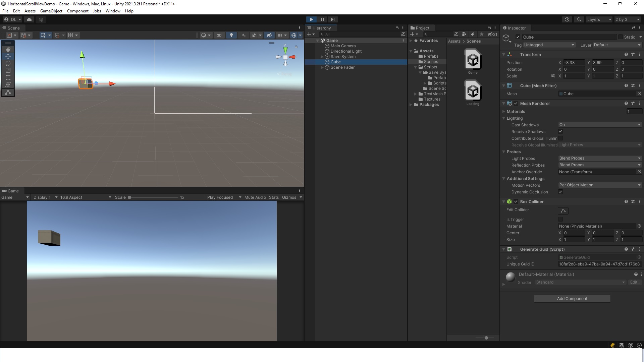Click the Edit Collider icon button
Screen dimensions: 644x362
click(x=563, y=211)
